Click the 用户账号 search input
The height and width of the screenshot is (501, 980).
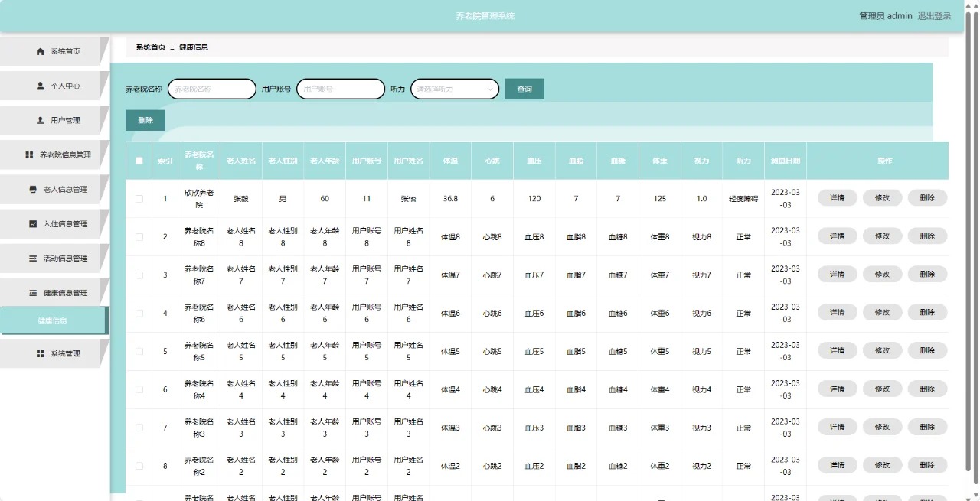point(341,89)
